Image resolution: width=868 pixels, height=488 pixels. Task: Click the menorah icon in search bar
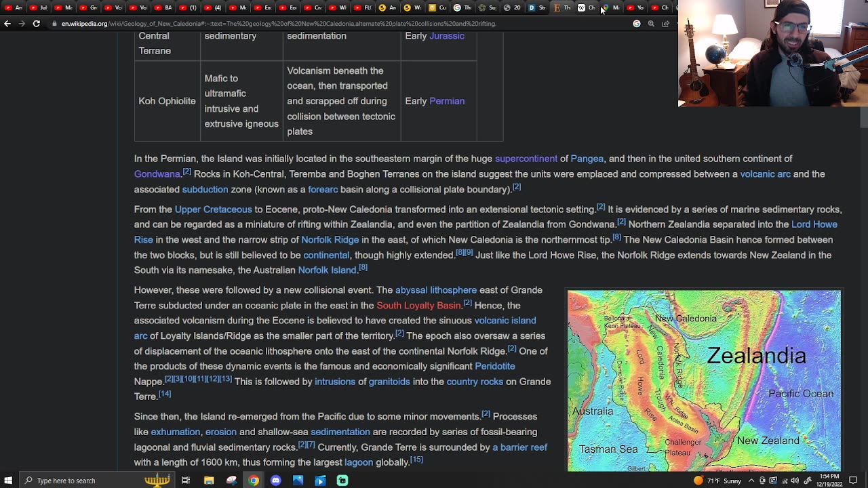tap(157, 481)
